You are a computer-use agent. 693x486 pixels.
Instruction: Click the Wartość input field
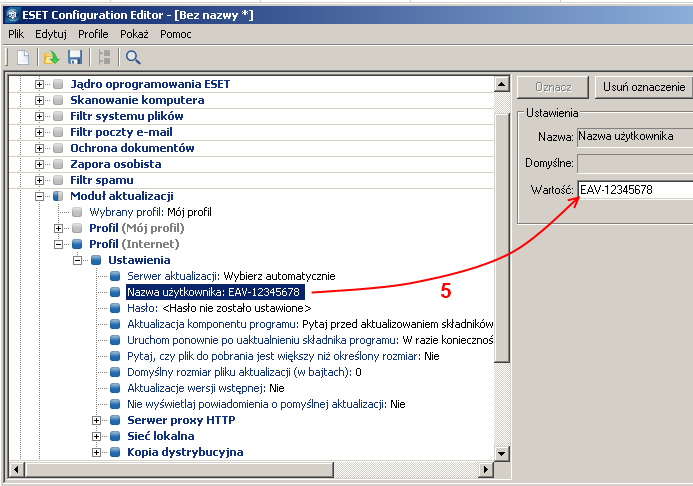pos(635,189)
